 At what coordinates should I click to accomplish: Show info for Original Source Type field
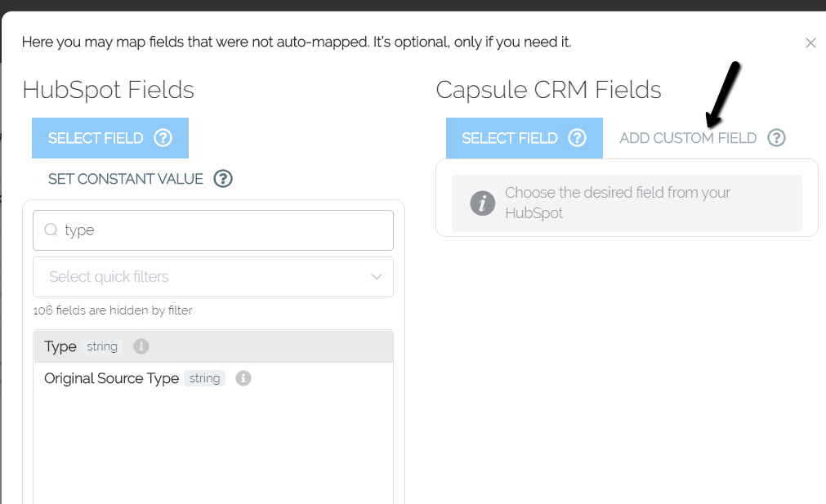coord(243,378)
